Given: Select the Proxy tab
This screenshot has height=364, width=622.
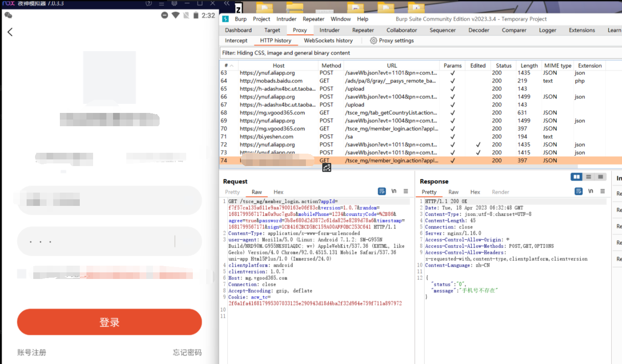Looking at the screenshot, I should click(x=300, y=30).
